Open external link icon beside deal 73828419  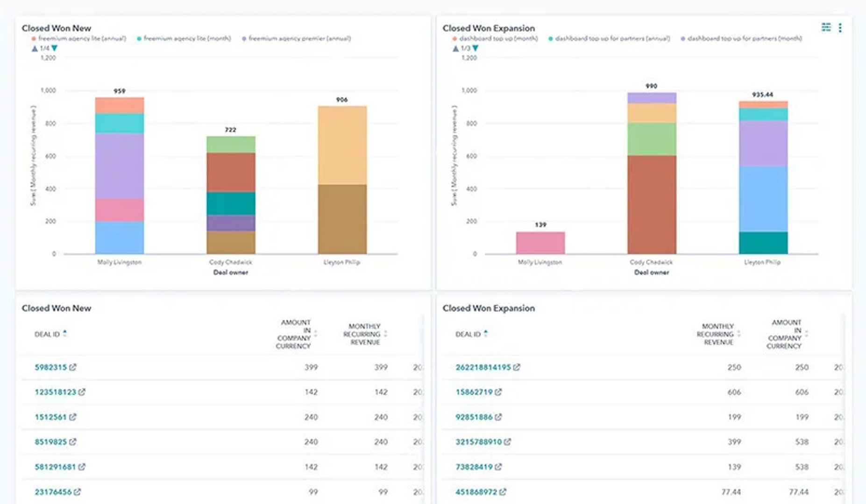(498, 467)
